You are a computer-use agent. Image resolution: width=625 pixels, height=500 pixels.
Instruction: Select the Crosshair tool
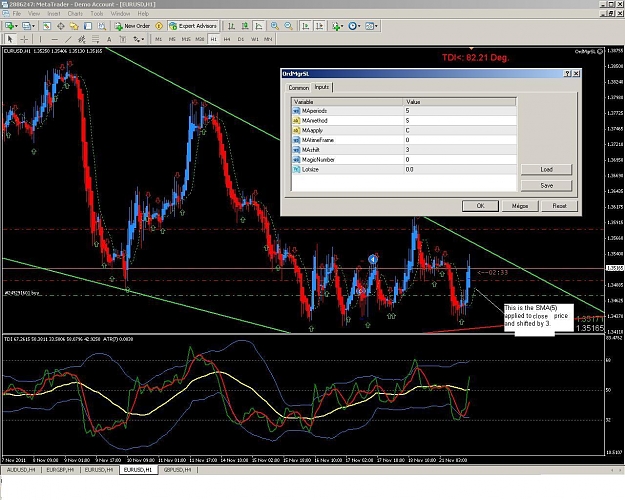[x=24, y=39]
